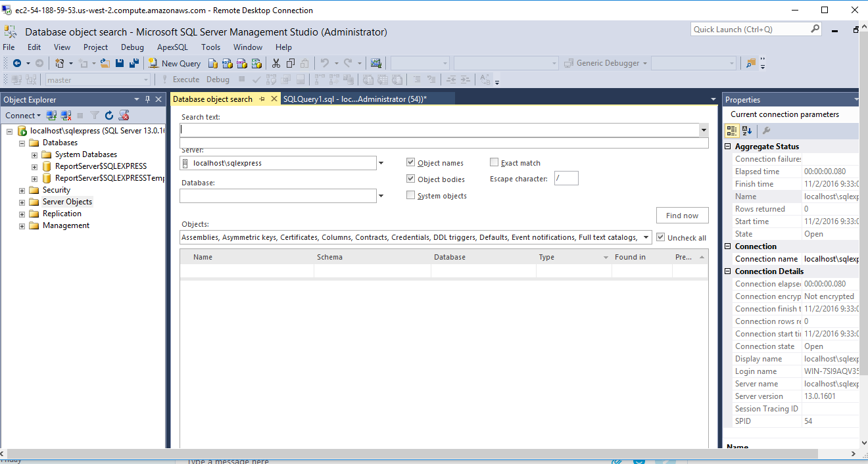This screenshot has height=464, width=868.
Task: Select the Categorized view icon in Properties
Action: coord(732,130)
